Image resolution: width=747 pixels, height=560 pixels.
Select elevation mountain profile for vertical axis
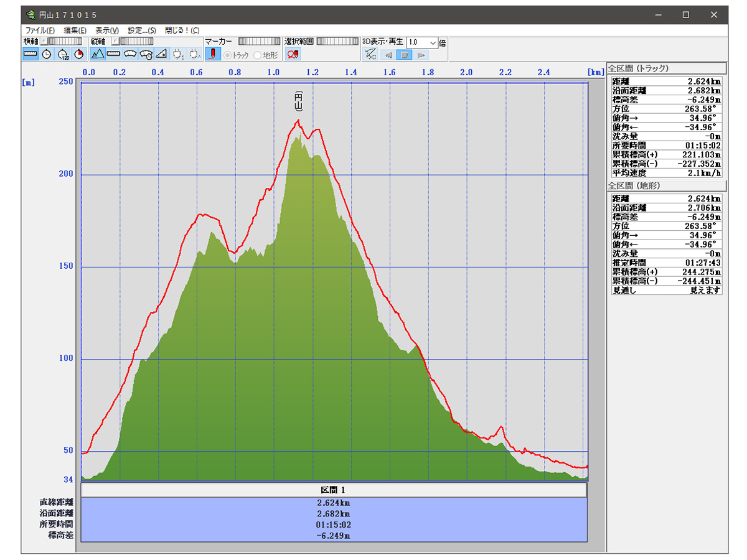[x=98, y=54]
